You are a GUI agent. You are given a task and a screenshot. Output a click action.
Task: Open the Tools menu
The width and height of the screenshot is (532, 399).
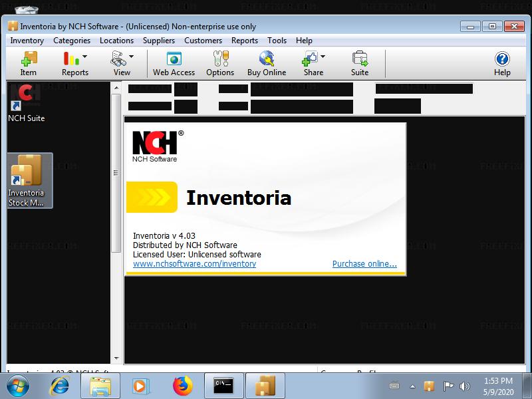(277, 41)
